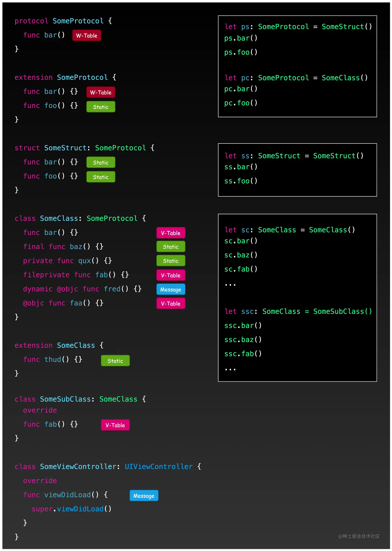Click the pc.bar() call

241,89
